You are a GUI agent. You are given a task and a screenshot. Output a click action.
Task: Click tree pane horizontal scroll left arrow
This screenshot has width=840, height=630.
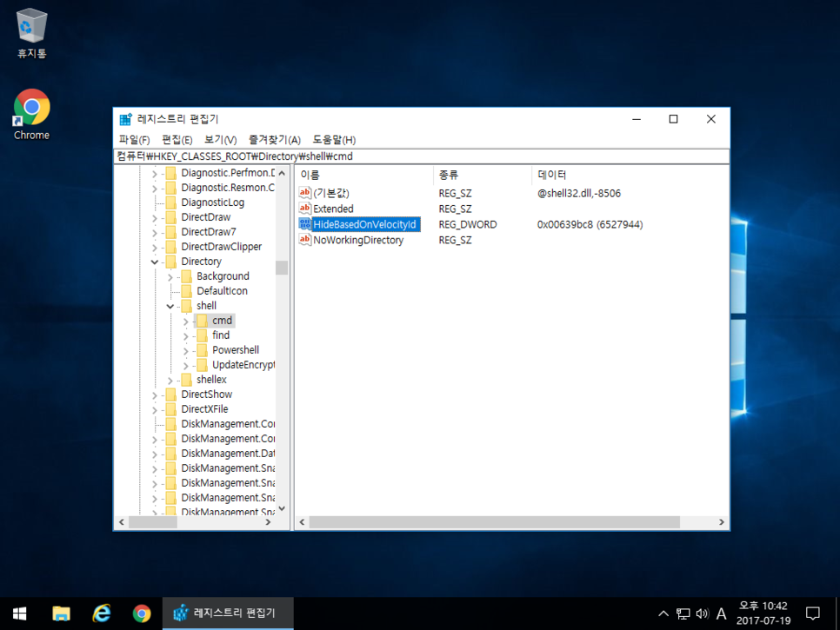pos(122,522)
